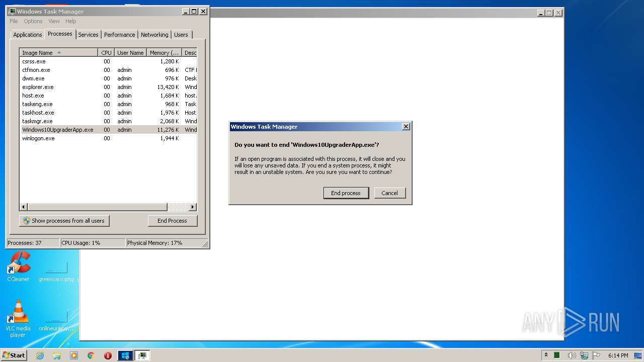This screenshot has width=644, height=362.
Task: Click Show processes from all users
Action: pos(64,221)
